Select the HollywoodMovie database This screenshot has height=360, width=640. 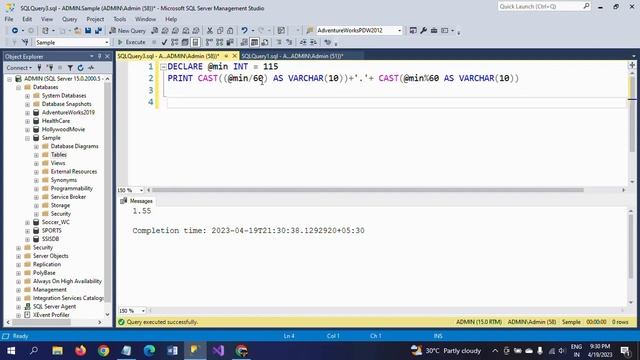(x=63, y=129)
